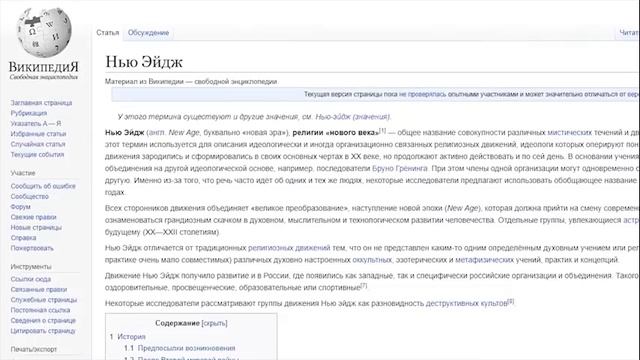Open оккультных link
This screenshot has width=640, height=360.
point(372,260)
